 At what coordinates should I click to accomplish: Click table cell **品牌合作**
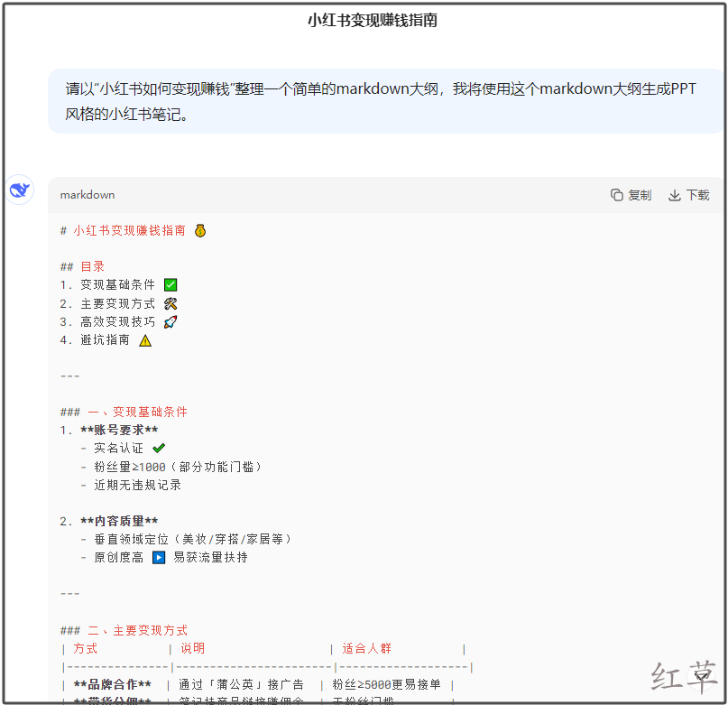[x=113, y=684]
